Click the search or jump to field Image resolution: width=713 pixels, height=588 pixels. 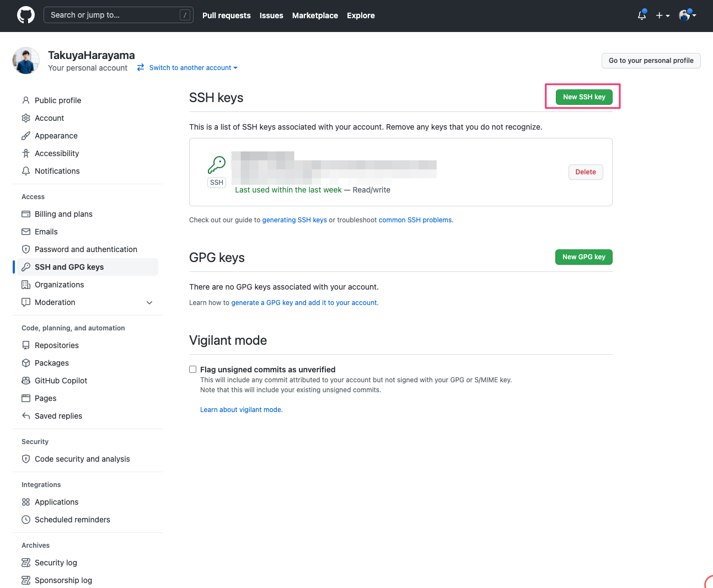click(x=118, y=15)
